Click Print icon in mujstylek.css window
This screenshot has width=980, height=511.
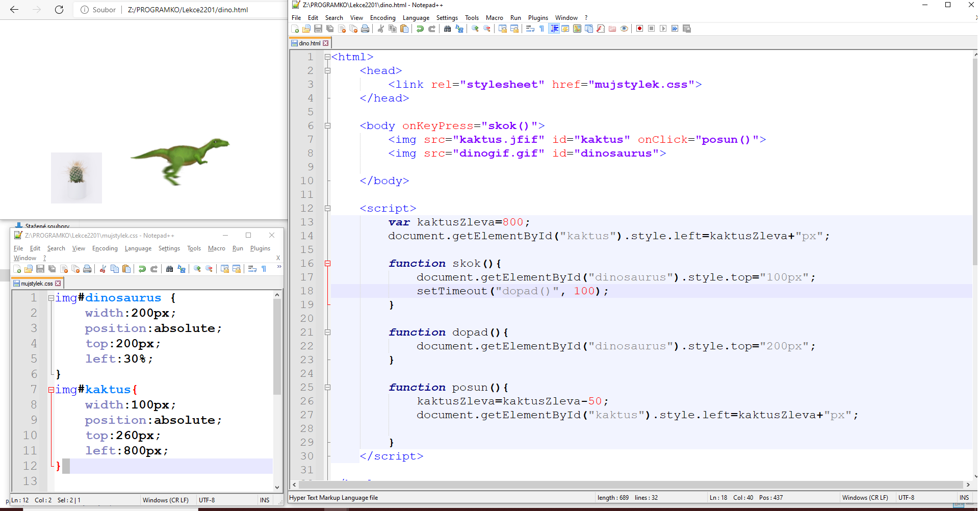click(87, 269)
